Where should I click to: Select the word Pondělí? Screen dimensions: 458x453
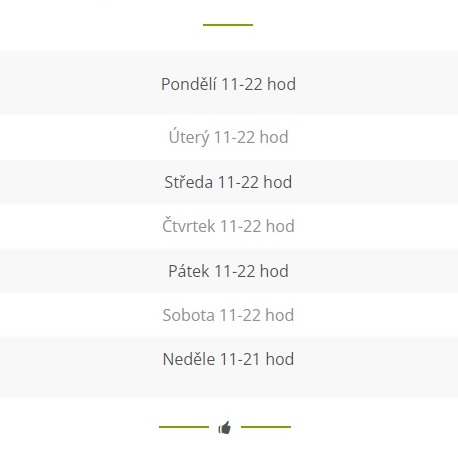pyautogui.click(x=189, y=84)
